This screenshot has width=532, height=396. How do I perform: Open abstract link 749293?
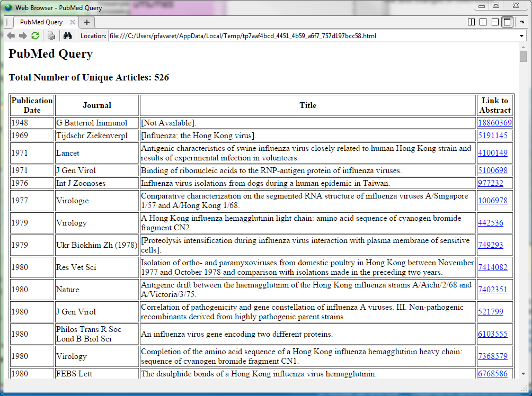491,245
